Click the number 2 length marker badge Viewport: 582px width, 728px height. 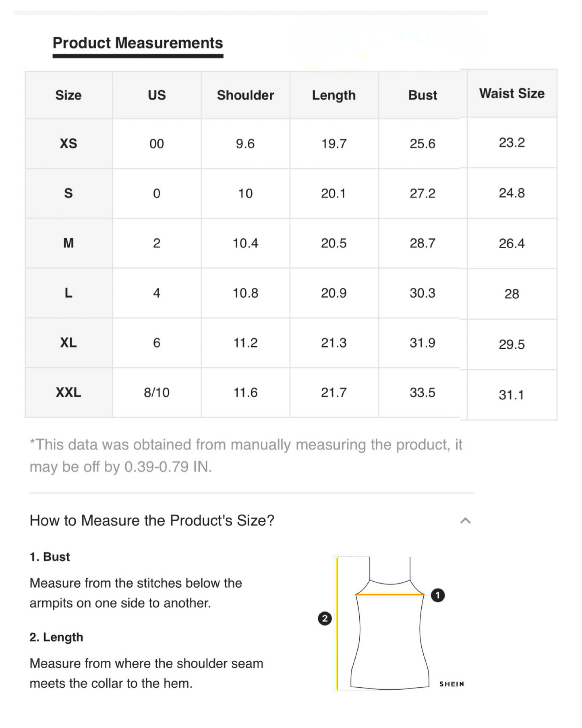pyautogui.click(x=325, y=618)
